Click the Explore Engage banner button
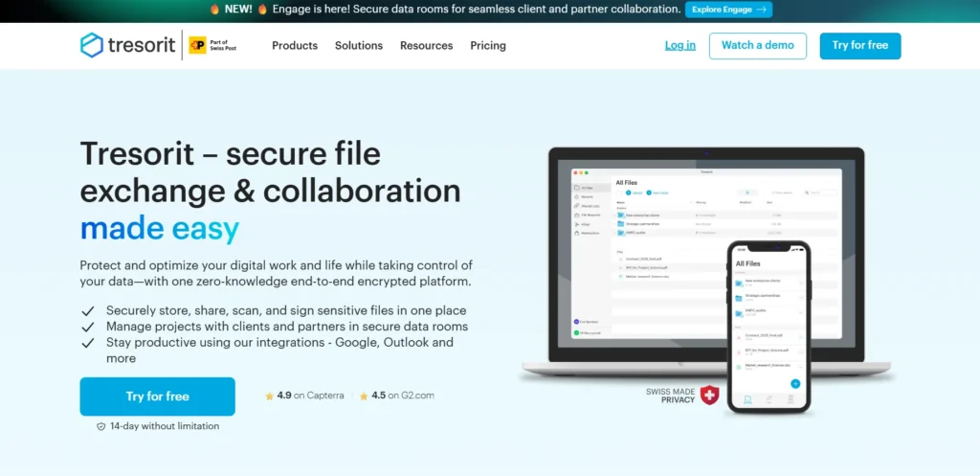The image size is (980, 476). click(x=728, y=10)
